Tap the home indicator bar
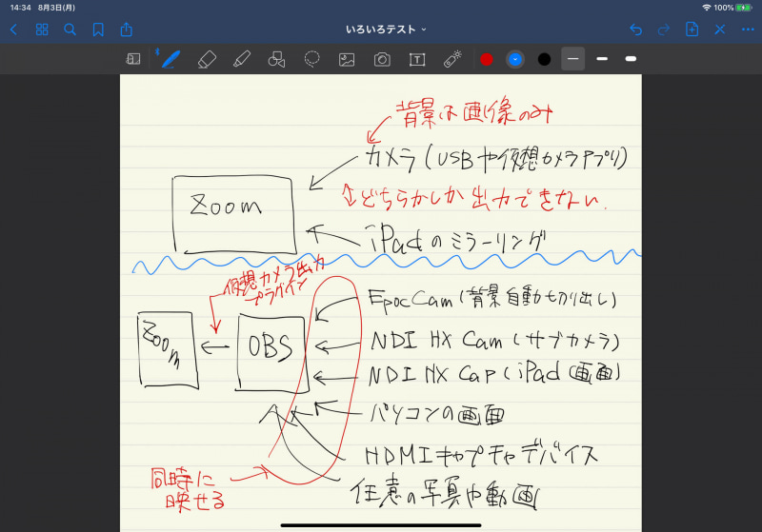This screenshot has height=532, width=762. click(x=381, y=525)
